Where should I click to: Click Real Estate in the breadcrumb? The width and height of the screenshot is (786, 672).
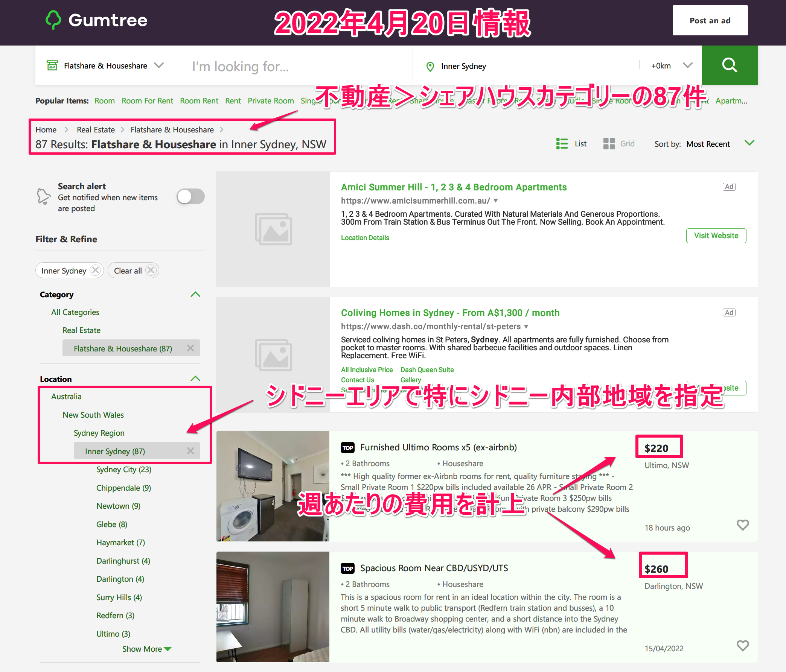[x=96, y=130]
